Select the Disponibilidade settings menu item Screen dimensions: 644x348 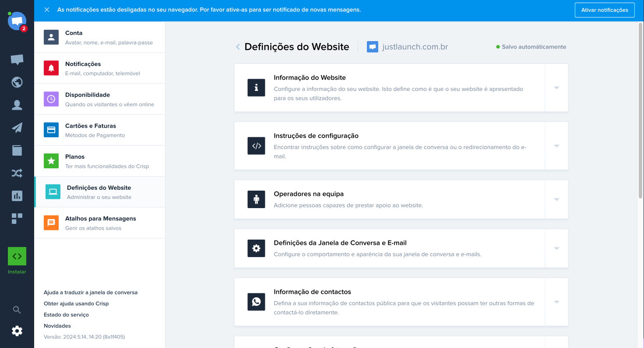100,99
